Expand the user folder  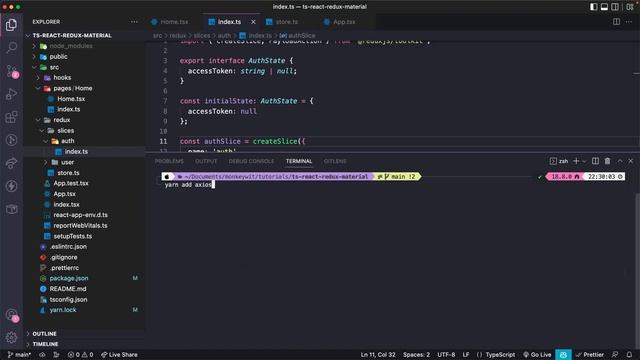[67, 162]
